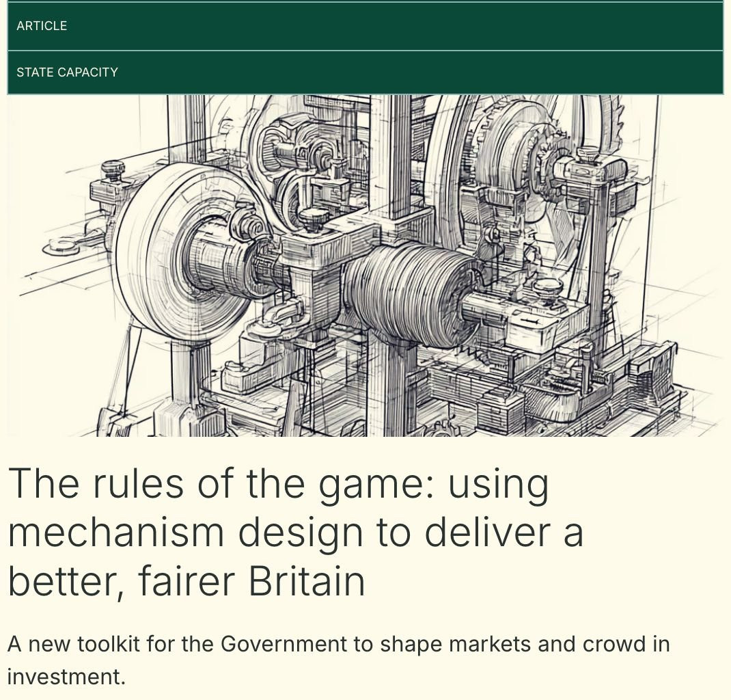
Task: Click the word "investment." in the subtitle
Action: coord(67,677)
